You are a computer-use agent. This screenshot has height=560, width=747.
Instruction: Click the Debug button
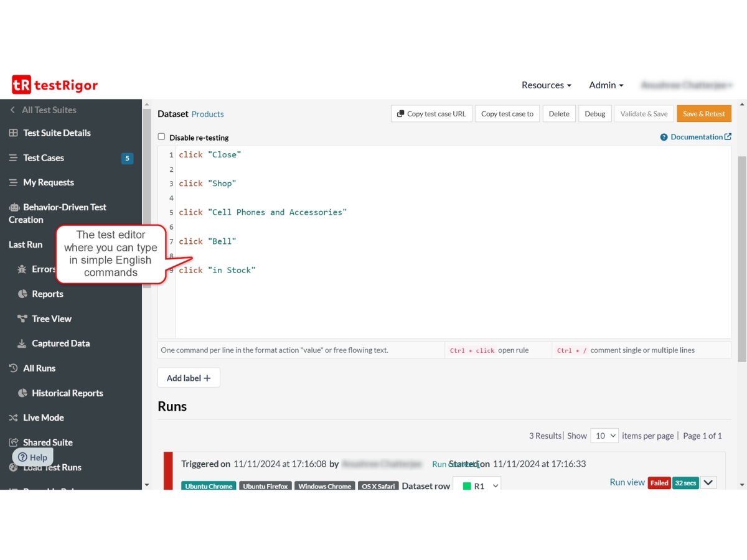[595, 114]
